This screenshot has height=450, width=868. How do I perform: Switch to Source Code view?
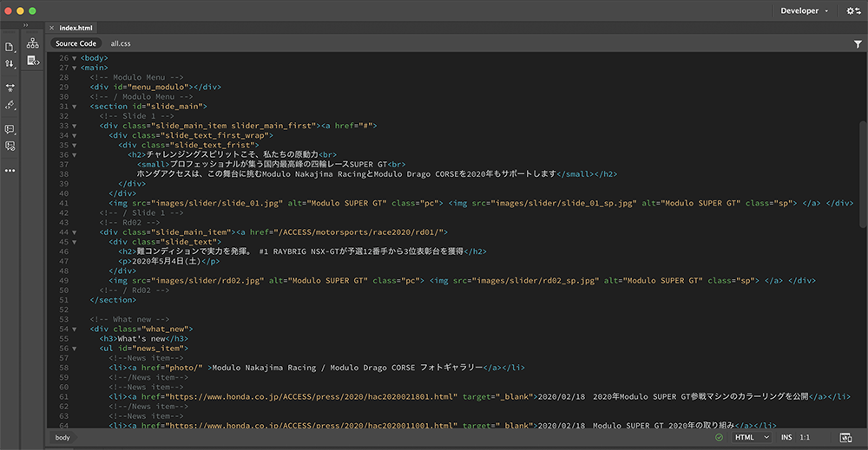pyautogui.click(x=76, y=43)
